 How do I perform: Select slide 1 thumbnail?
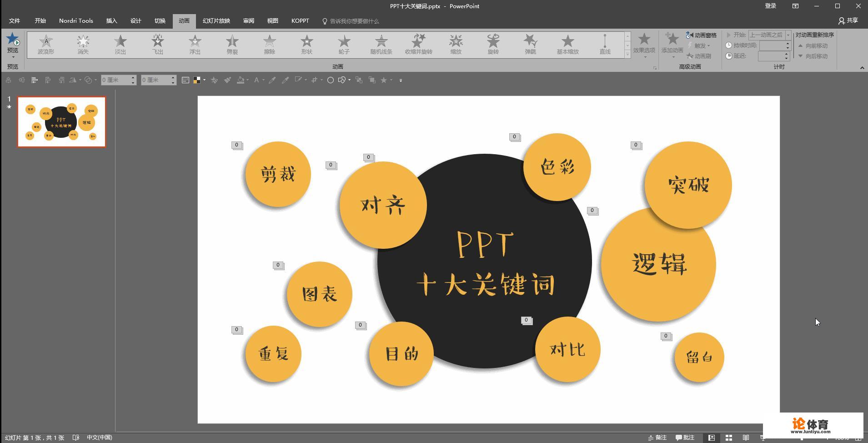[x=61, y=122]
